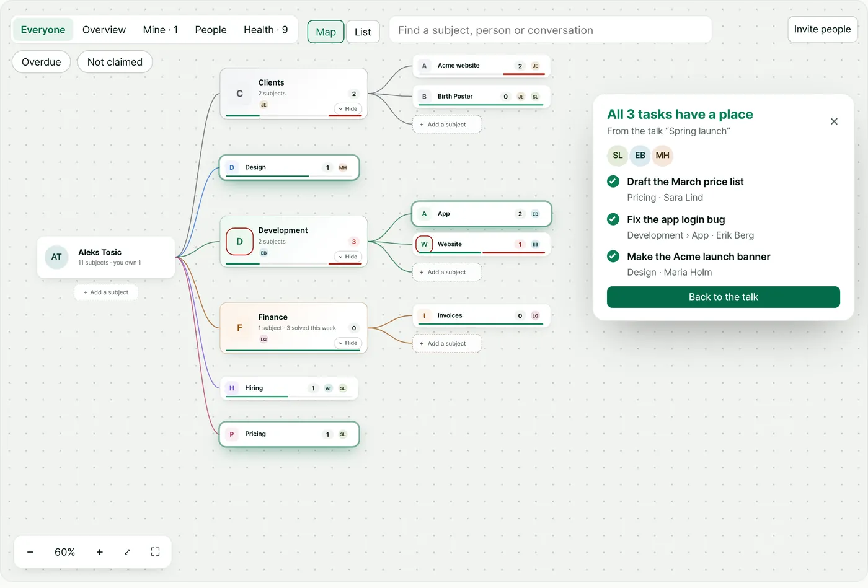This screenshot has width=868, height=588.
Task: Collapse Finance with its Hide button
Action: point(348,343)
